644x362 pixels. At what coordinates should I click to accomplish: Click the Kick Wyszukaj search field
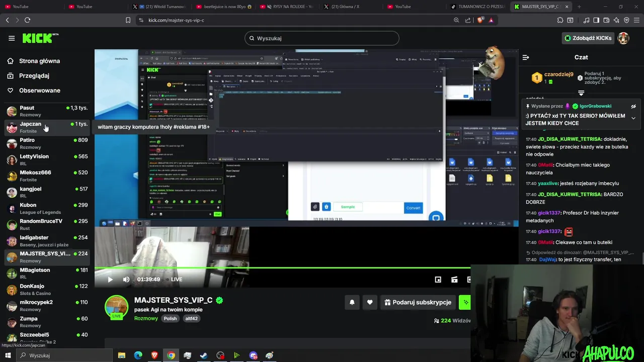click(322, 38)
